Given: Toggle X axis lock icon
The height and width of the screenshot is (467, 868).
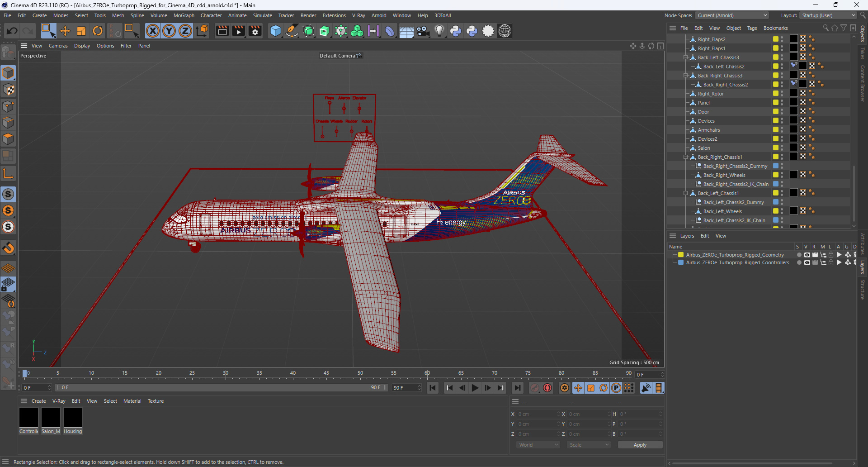Looking at the screenshot, I should pyautogui.click(x=153, y=31).
